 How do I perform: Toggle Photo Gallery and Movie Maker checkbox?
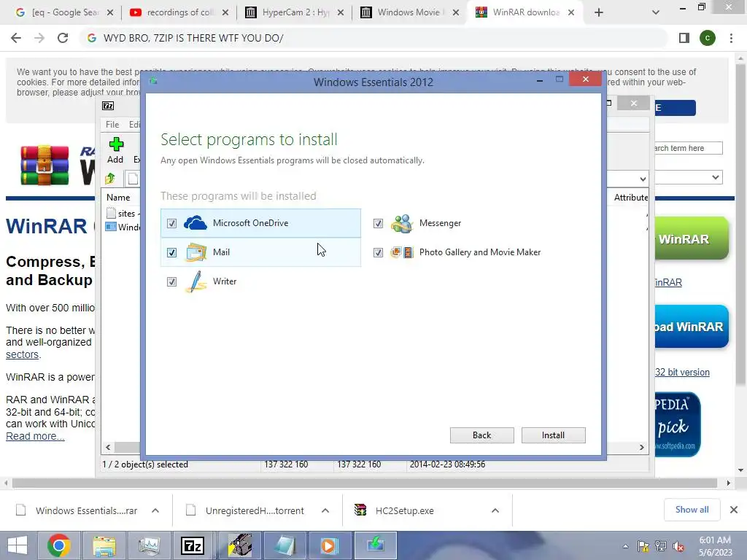pyautogui.click(x=379, y=252)
